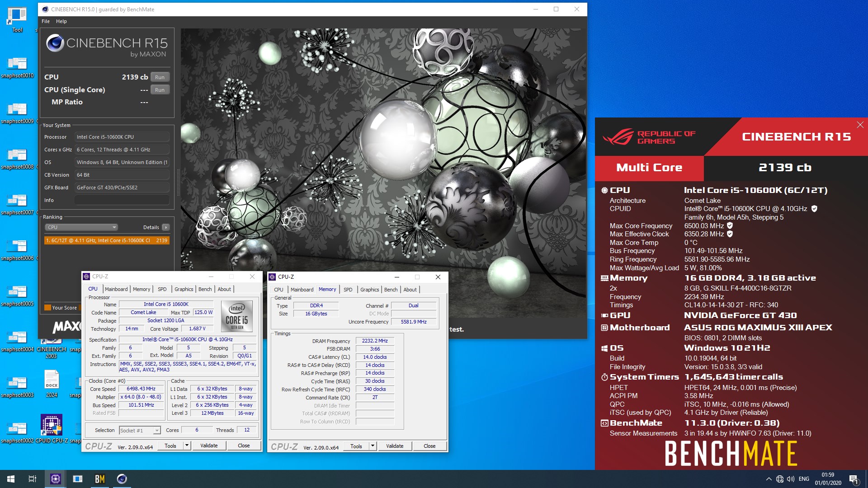The image size is (868, 488).
Task: Click Close button in right CPU-Z
Action: (429, 446)
